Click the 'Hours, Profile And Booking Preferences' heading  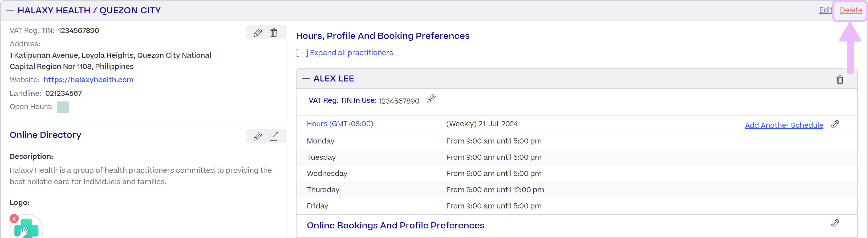pos(383,36)
